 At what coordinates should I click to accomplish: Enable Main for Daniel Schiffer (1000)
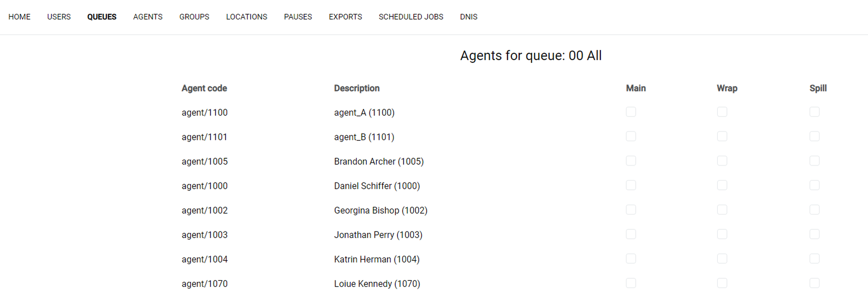coord(631,186)
